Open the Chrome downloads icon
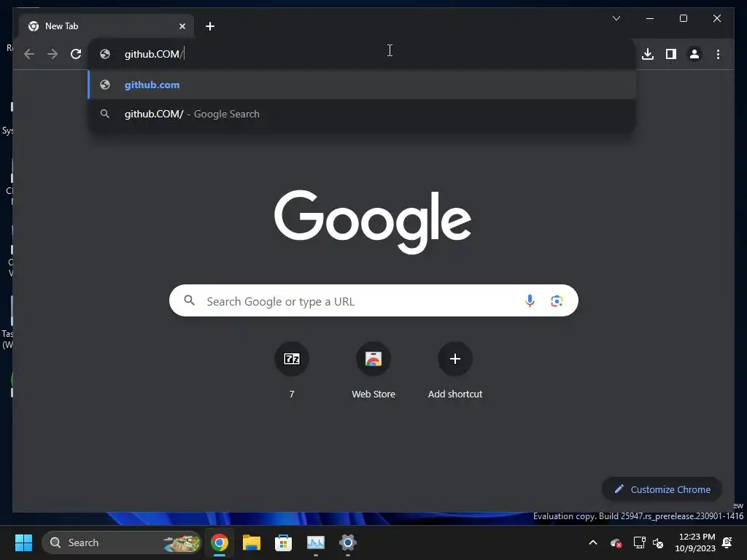This screenshot has width=747, height=560. click(648, 54)
